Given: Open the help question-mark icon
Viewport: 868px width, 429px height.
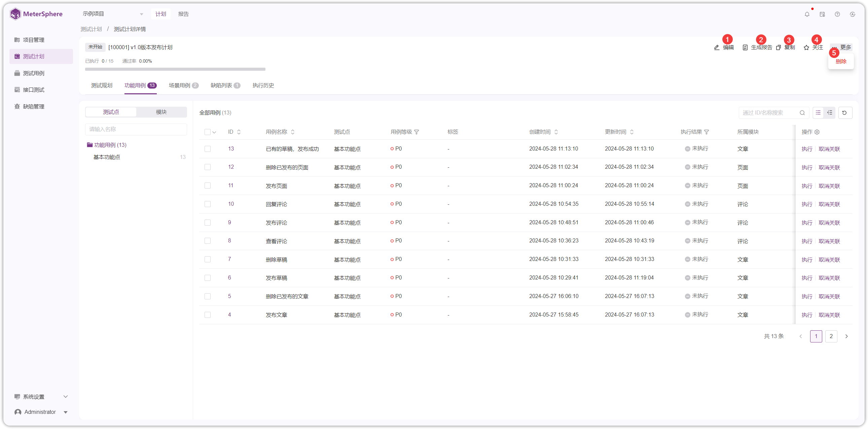Looking at the screenshot, I should 837,14.
